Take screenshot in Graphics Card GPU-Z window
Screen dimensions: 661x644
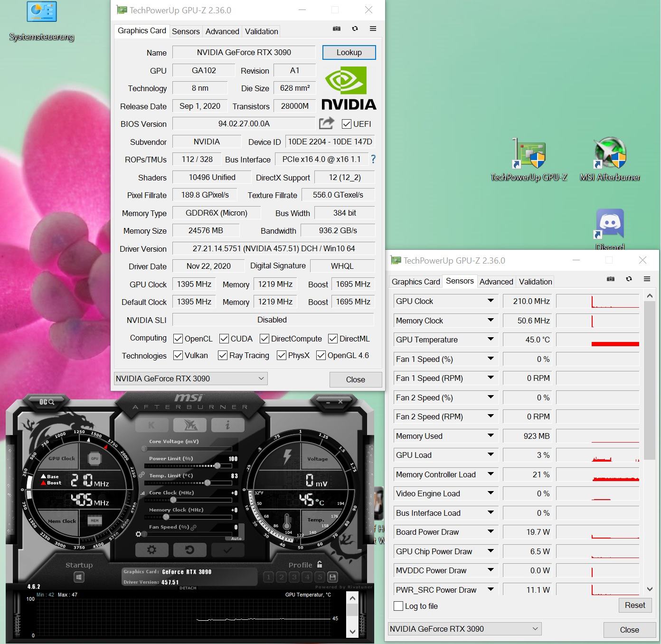tap(337, 29)
